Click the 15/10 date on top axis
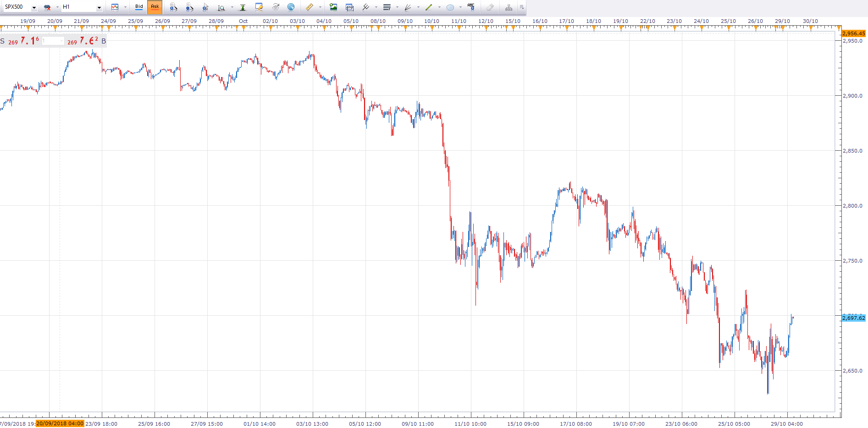This screenshot has height=428, width=868. (x=513, y=21)
